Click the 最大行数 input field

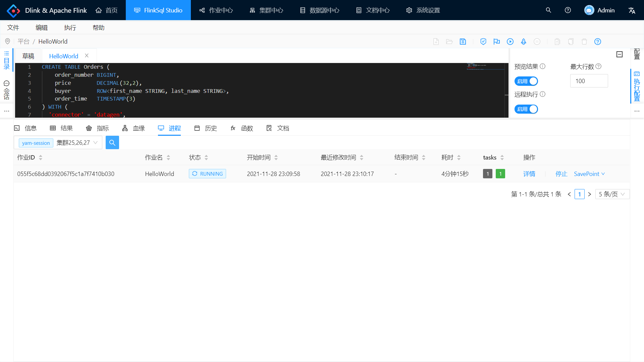coord(589,81)
